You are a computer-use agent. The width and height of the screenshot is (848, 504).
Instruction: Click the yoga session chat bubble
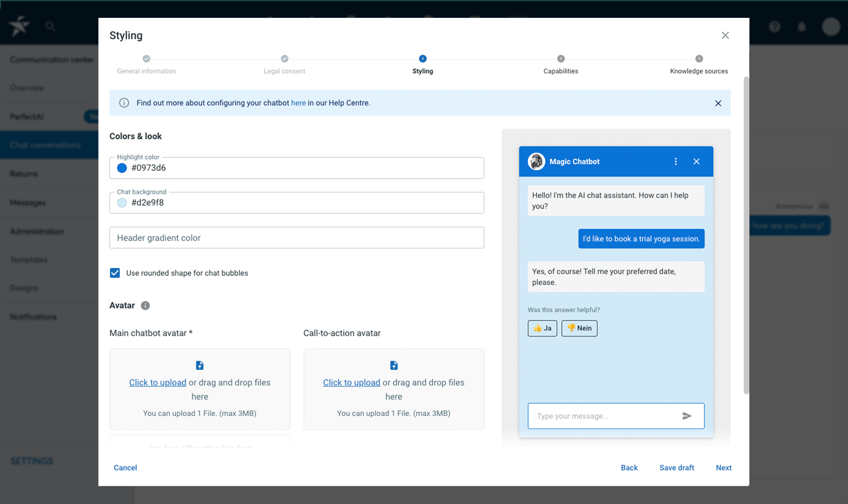[641, 239]
